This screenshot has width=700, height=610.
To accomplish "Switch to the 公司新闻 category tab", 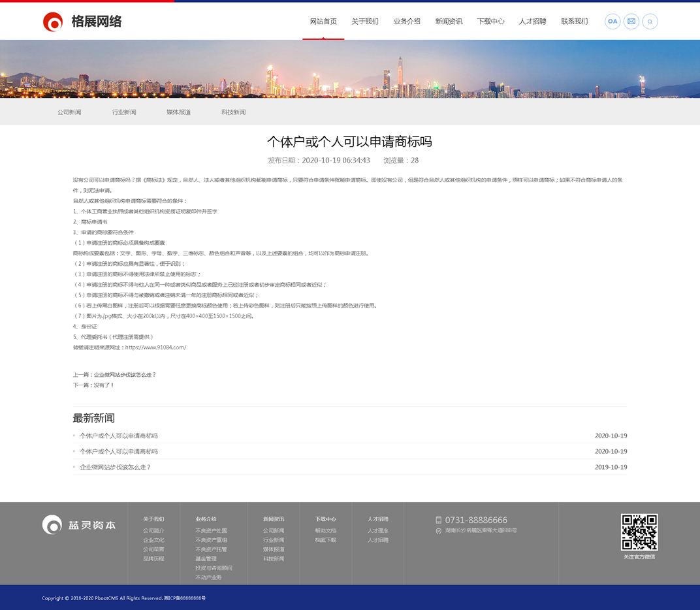I will click(69, 112).
